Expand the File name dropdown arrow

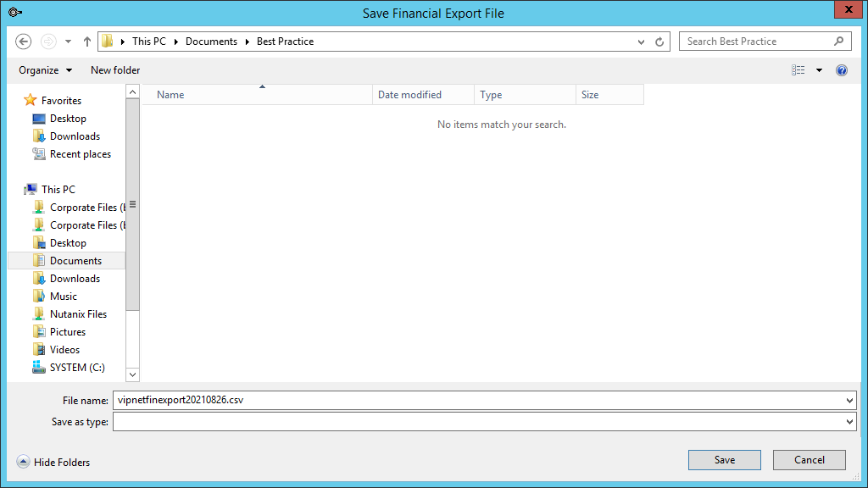849,401
